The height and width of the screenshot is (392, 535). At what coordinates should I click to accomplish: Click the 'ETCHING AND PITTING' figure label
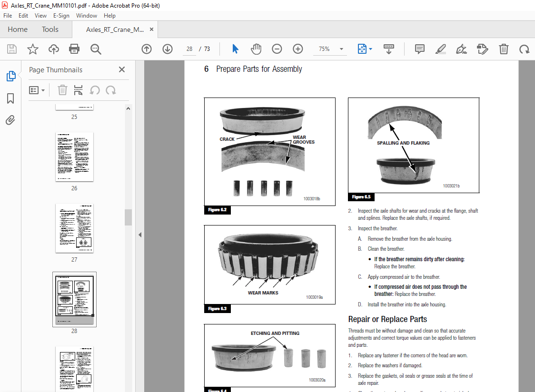click(275, 333)
